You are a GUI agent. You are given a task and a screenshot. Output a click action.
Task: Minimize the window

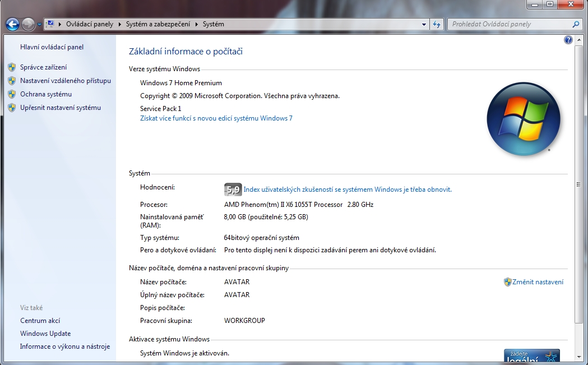[x=535, y=4]
